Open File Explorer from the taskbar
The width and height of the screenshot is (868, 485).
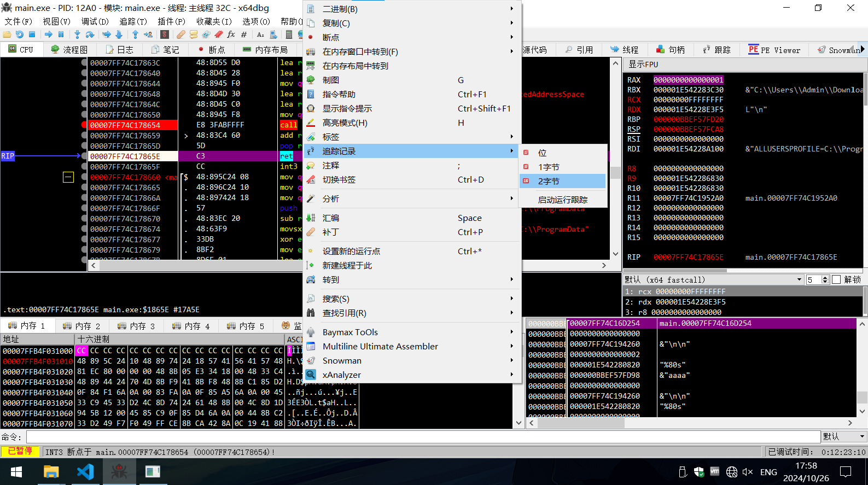point(51,471)
